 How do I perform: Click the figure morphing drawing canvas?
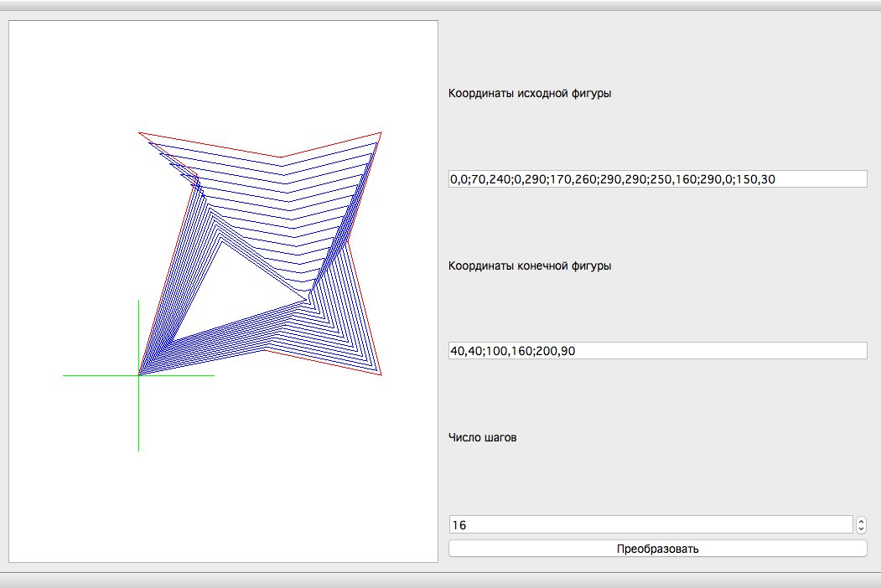[x=224, y=291]
